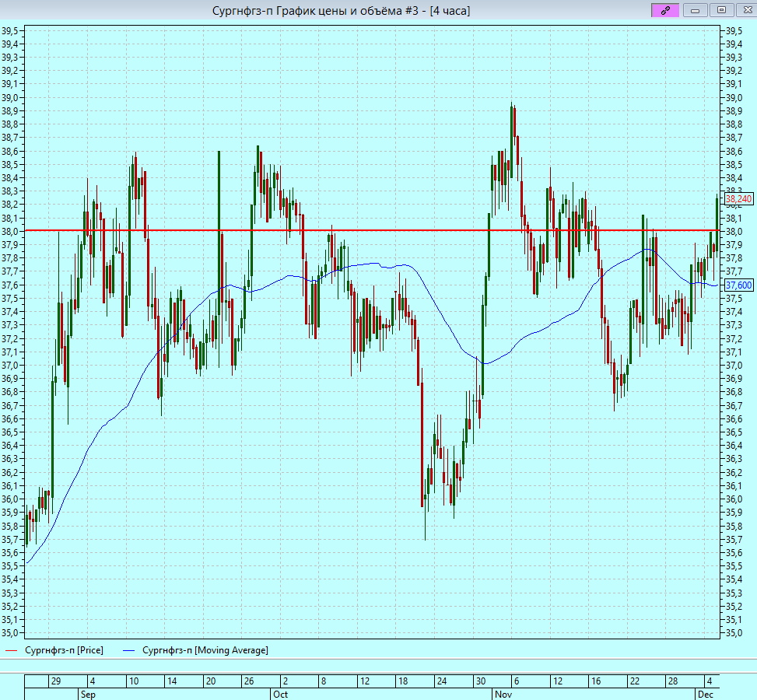This screenshot has height=700, width=757.
Task: Click the date label 8 on the time axis
Action: [324, 681]
